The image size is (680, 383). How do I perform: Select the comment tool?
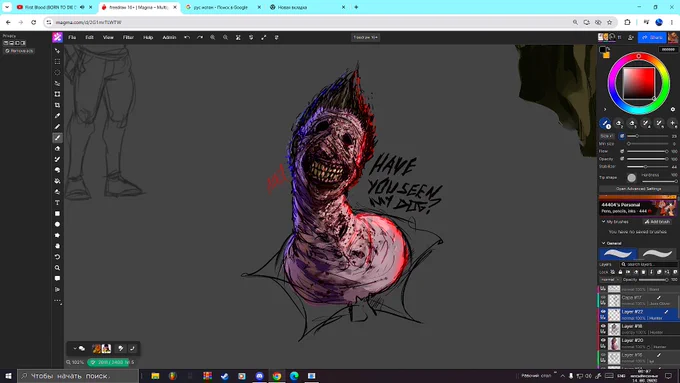57,278
